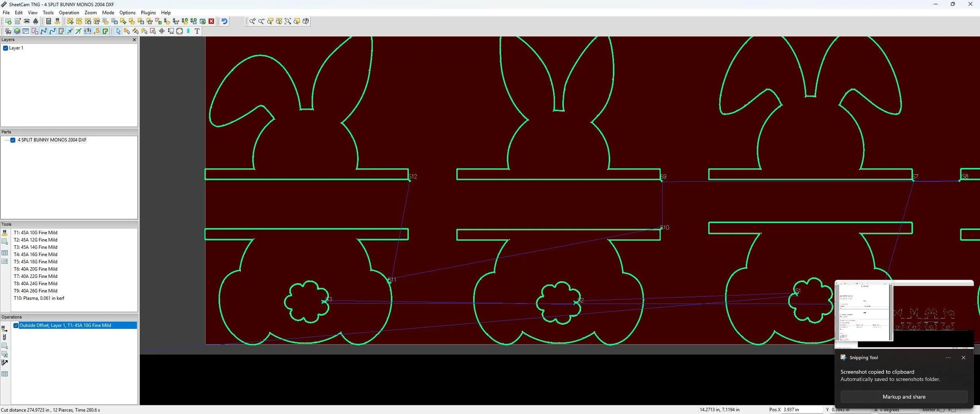
Task: Click the red X delete icon
Action: pos(211,21)
